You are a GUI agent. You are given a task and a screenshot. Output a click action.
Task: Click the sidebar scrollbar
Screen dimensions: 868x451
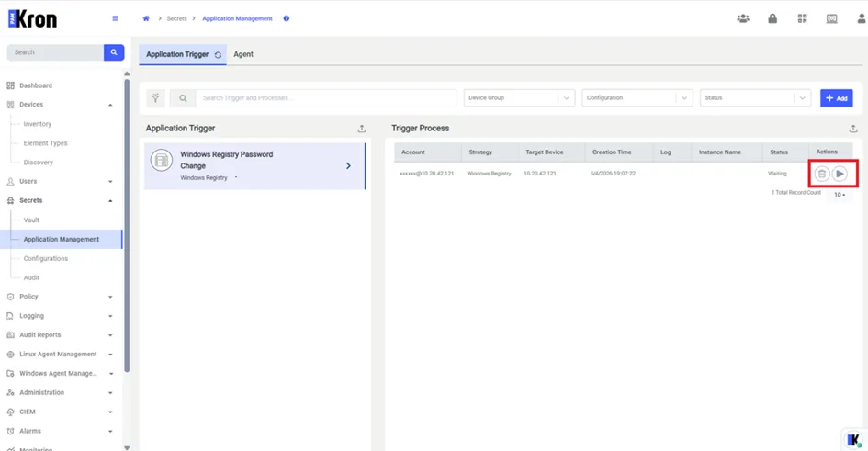(127, 225)
